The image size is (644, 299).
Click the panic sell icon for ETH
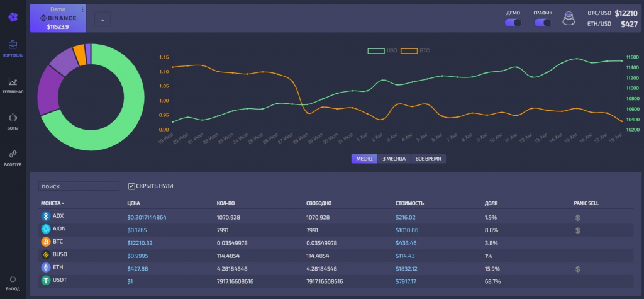pyautogui.click(x=578, y=269)
